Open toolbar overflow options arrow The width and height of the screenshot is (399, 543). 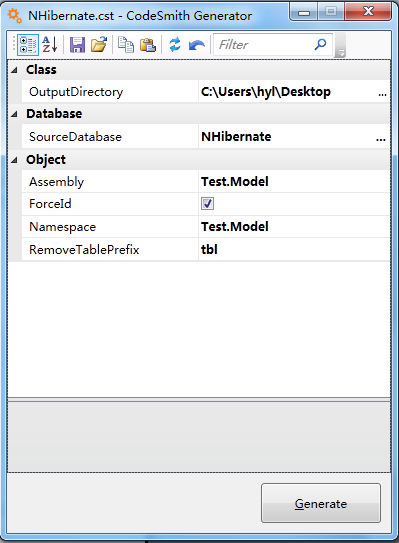click(340, 45)
